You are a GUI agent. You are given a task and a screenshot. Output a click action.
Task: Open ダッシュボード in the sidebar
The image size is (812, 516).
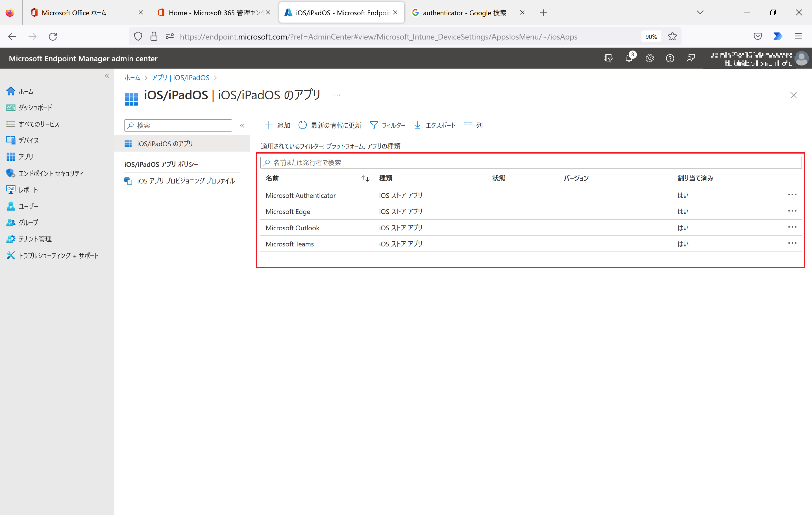(x=29, y=108)
